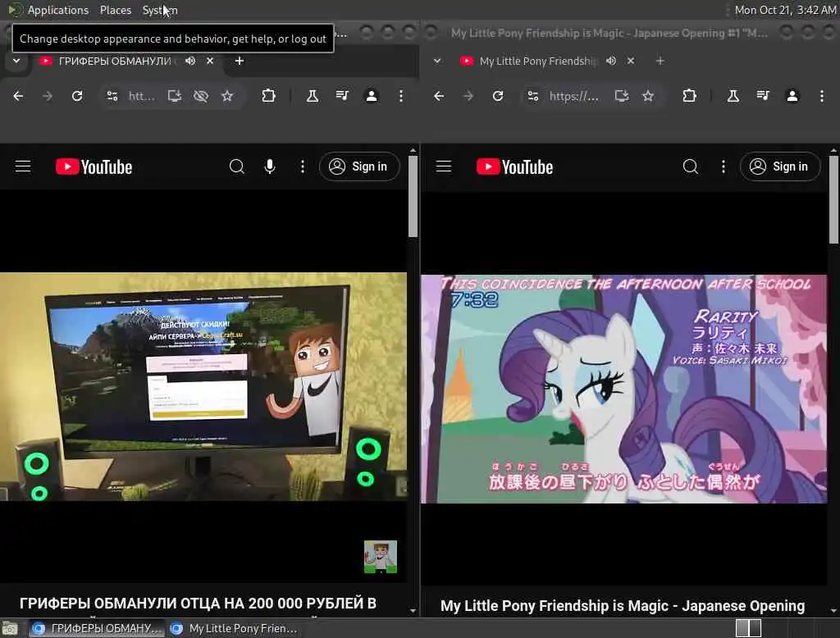Click Sign in on the left YouTube page
Screen dimensions: 840x638
pyautogui.click(x=359, y=166)
